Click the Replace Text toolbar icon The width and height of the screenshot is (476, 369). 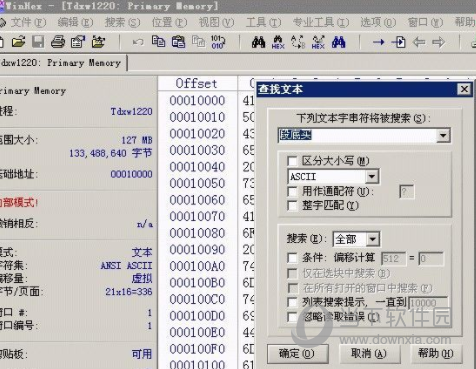click(298, 42)
